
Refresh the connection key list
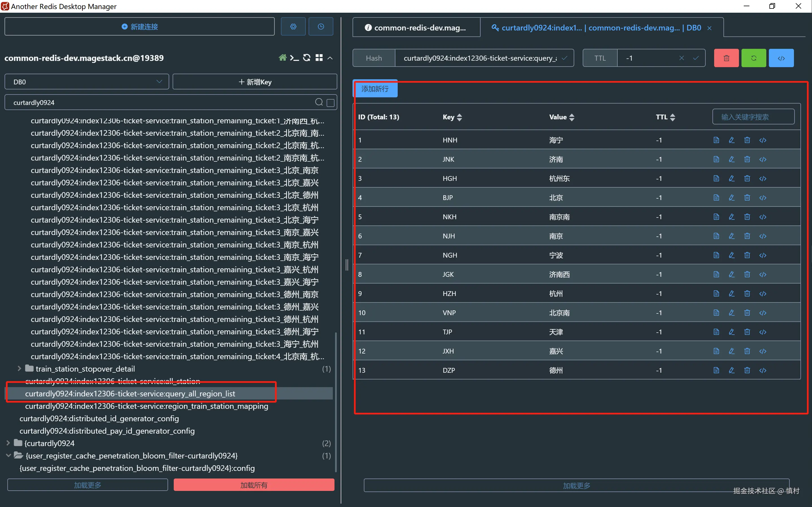click(306, 58)
